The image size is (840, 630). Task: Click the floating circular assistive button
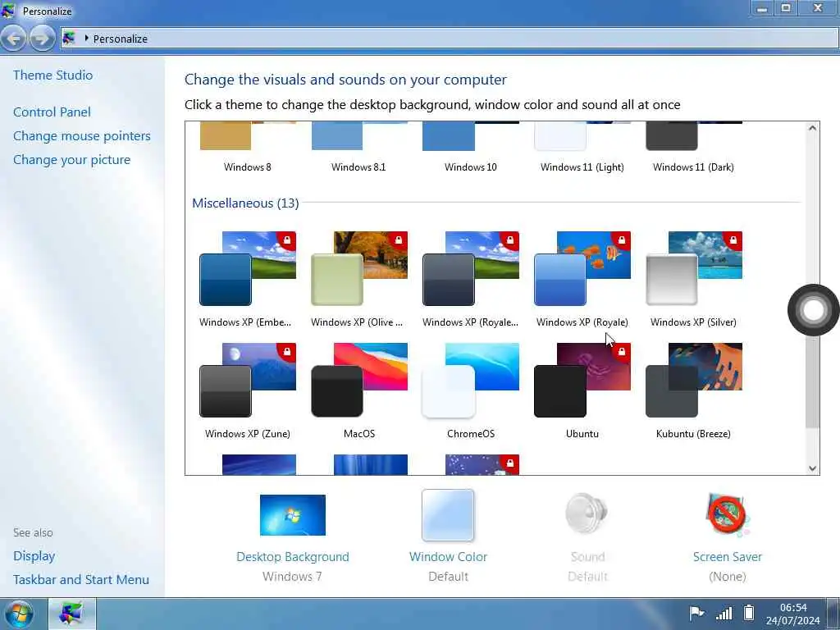pos(813,310)
